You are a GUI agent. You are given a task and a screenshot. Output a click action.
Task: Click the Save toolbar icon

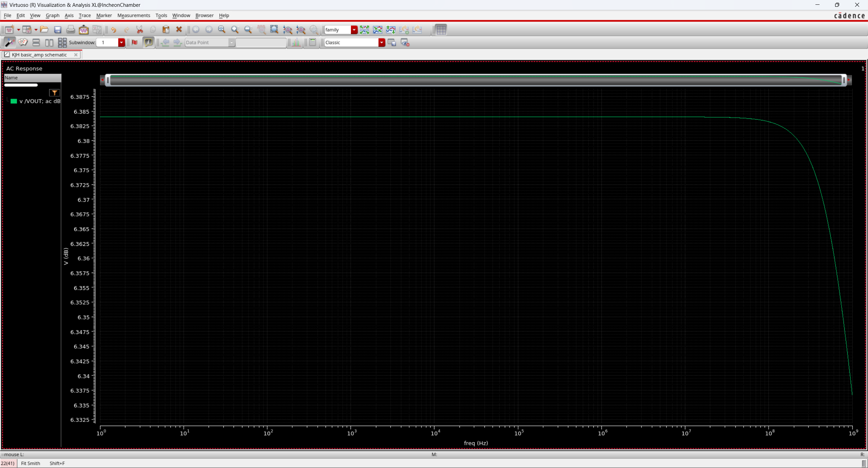tap(57, 30)
